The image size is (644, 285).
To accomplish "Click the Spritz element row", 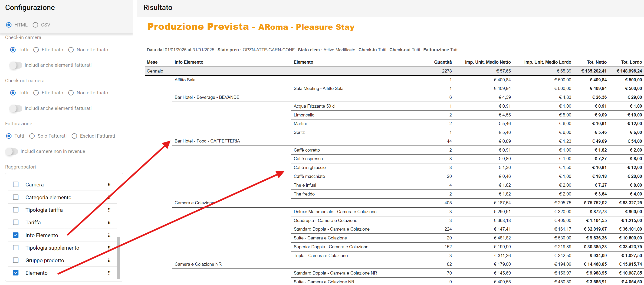I will tap(467, 133).
